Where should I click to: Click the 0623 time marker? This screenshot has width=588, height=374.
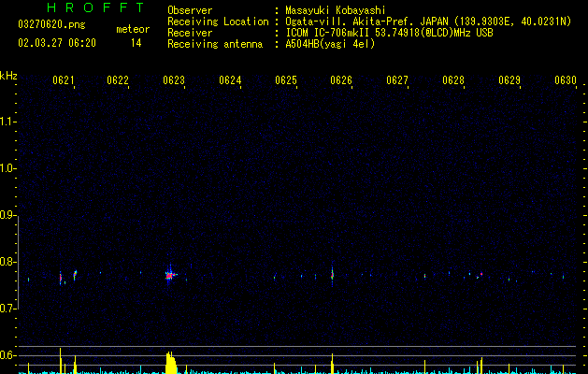coord(174,79)
